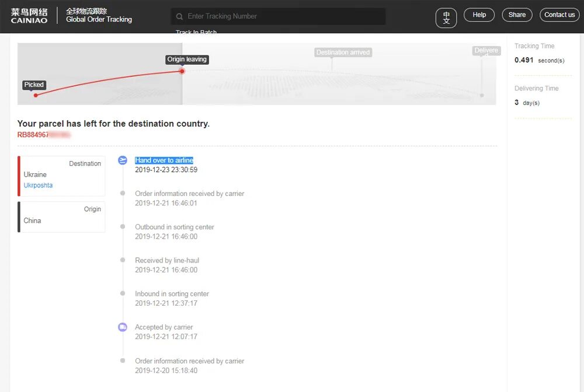Click the highlighted Hand over to airline text
This screenshot has height=392, width=584.
pos(164,160)
